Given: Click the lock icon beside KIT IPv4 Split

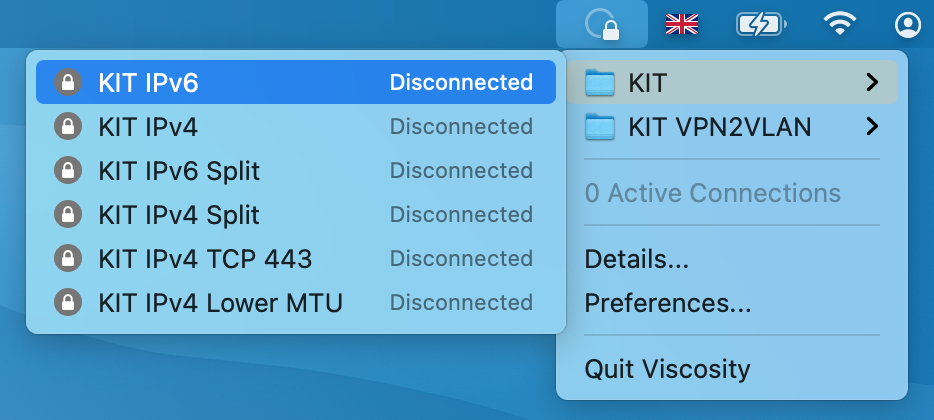Looking at the screenshot, I should pyautogui.click(x=67, y=215).
